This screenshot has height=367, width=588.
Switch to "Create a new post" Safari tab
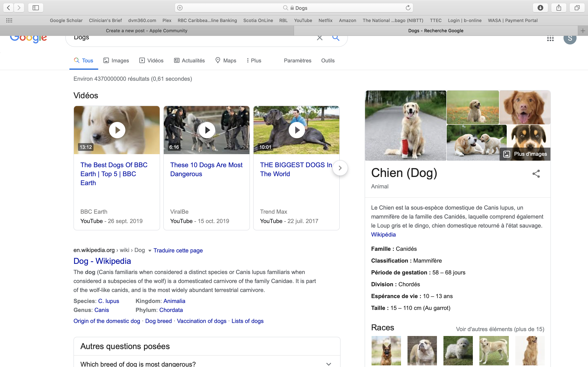[147, 31]
